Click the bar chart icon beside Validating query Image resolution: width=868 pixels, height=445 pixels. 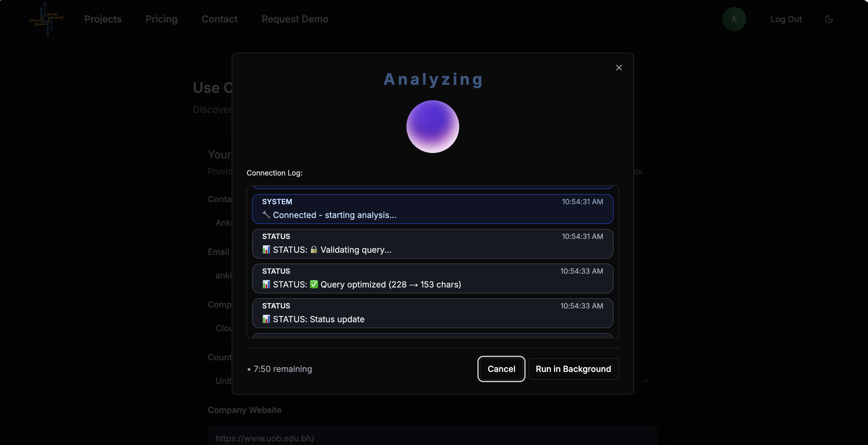[266, 250]
